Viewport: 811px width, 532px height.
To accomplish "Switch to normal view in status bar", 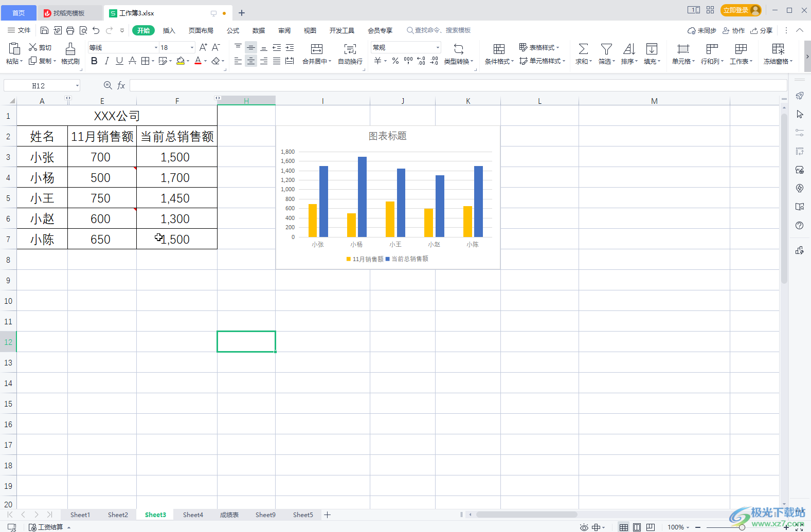I will 623,527.
